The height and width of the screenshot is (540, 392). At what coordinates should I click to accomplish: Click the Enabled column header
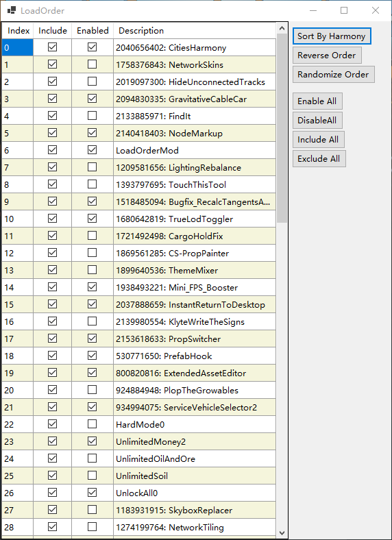(93, 31)
